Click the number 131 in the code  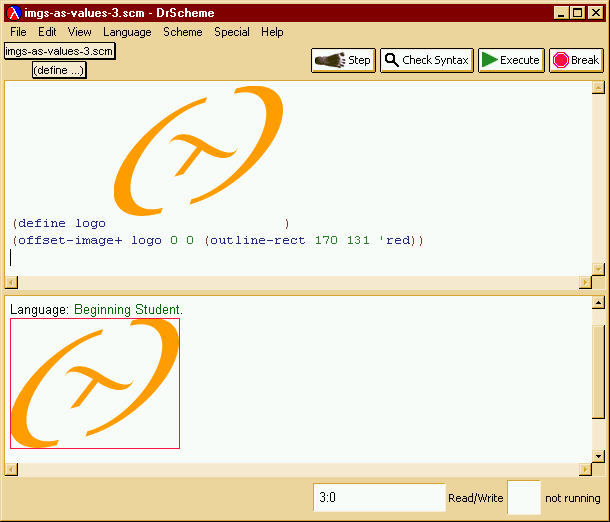(358, 240)
